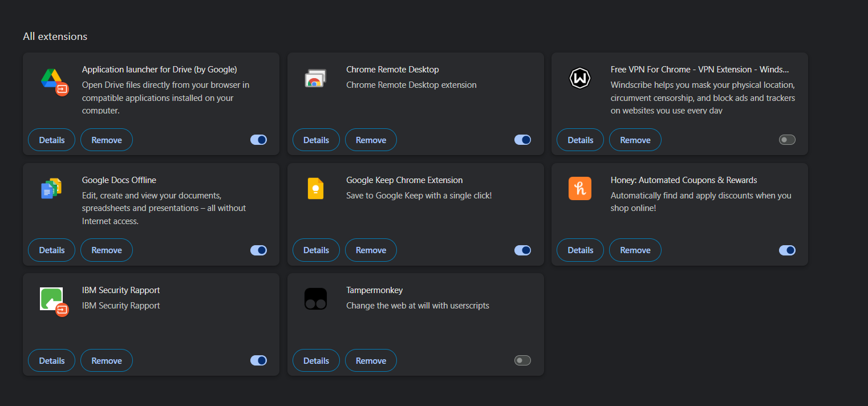Click the 'Google Docs Offline' title

pos(119,180)
